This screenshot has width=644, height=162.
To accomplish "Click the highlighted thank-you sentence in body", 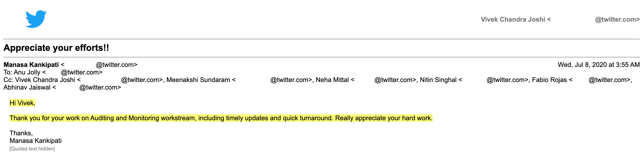I will [x=221, y=118].
